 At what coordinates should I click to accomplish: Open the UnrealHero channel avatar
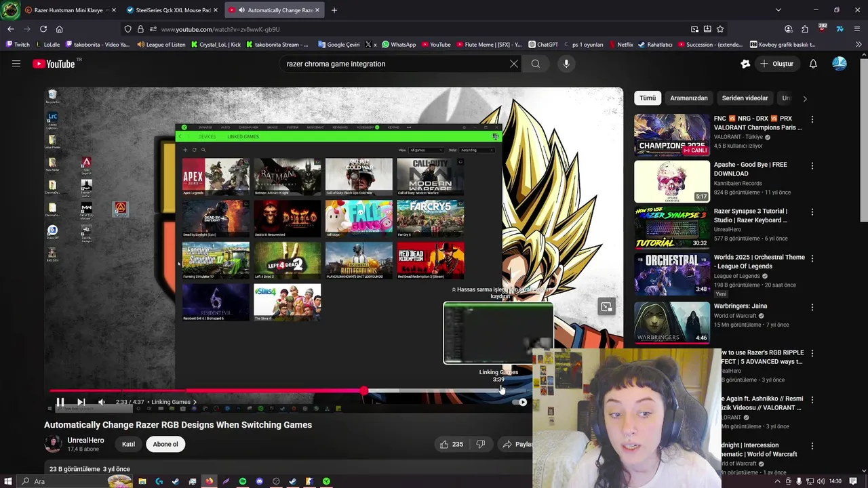[53, 445]
